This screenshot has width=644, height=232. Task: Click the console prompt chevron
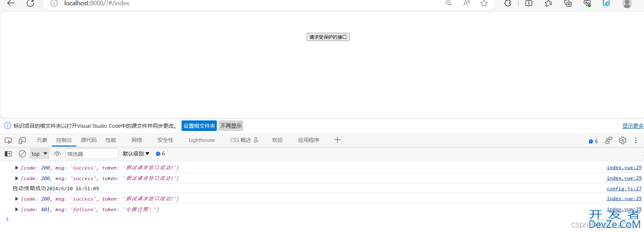(x=7, y=219)
